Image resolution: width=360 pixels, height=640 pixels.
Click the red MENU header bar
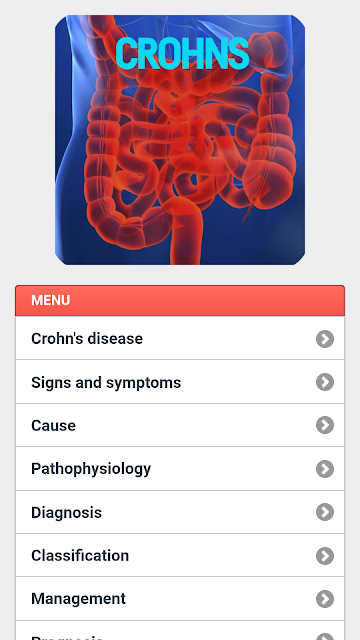[x=180, y=300]
